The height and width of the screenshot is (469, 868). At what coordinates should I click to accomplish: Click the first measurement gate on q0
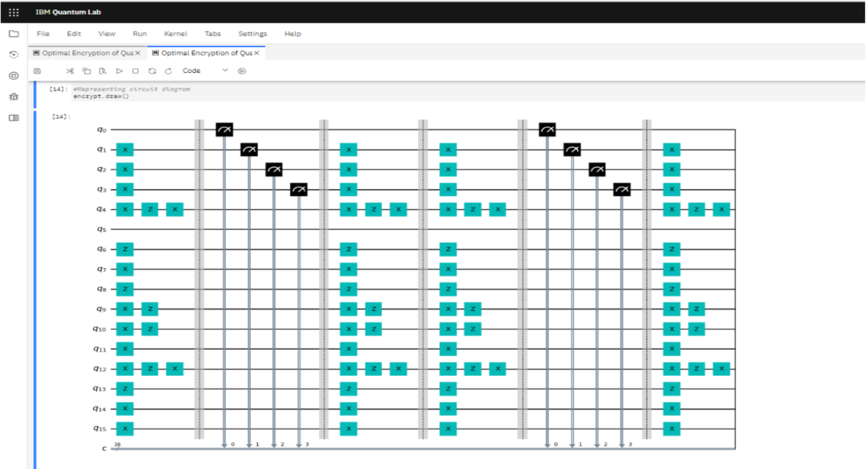click(224, 130)
